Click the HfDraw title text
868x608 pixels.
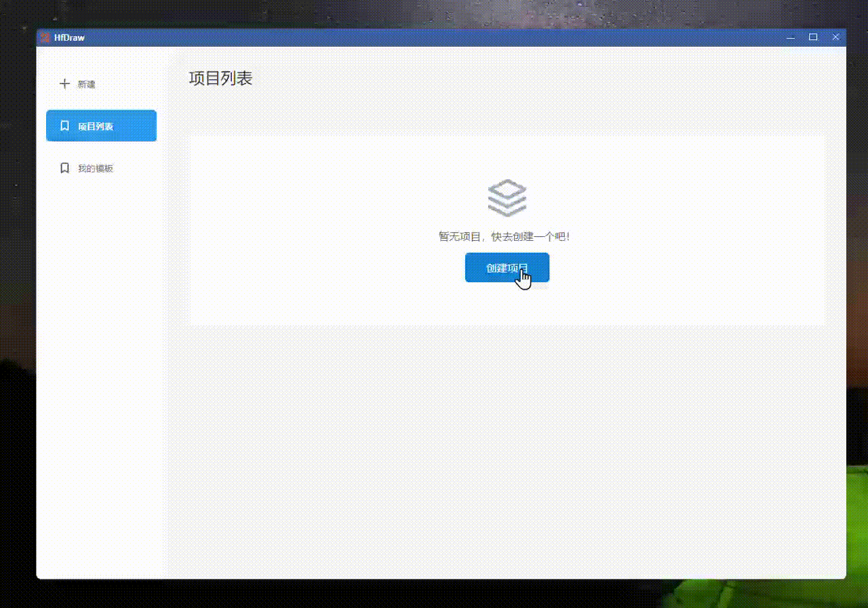pos(70,37)
